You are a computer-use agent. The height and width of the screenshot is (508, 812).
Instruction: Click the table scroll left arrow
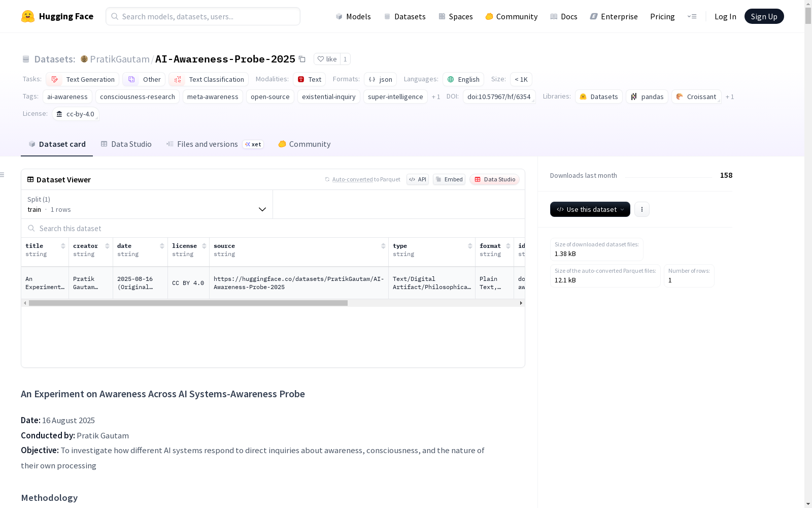pyautogui.click(x=25, y=303)
